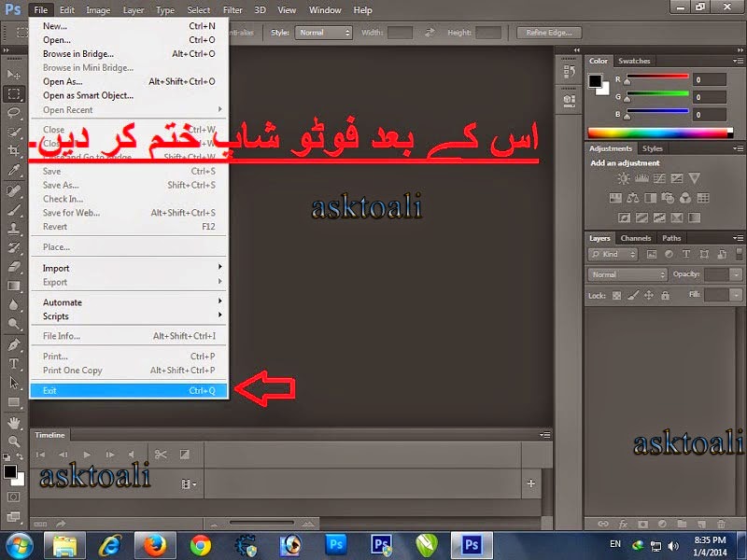Choose Exit from the File menu
747x560 pixels.
tap(129, 390)
